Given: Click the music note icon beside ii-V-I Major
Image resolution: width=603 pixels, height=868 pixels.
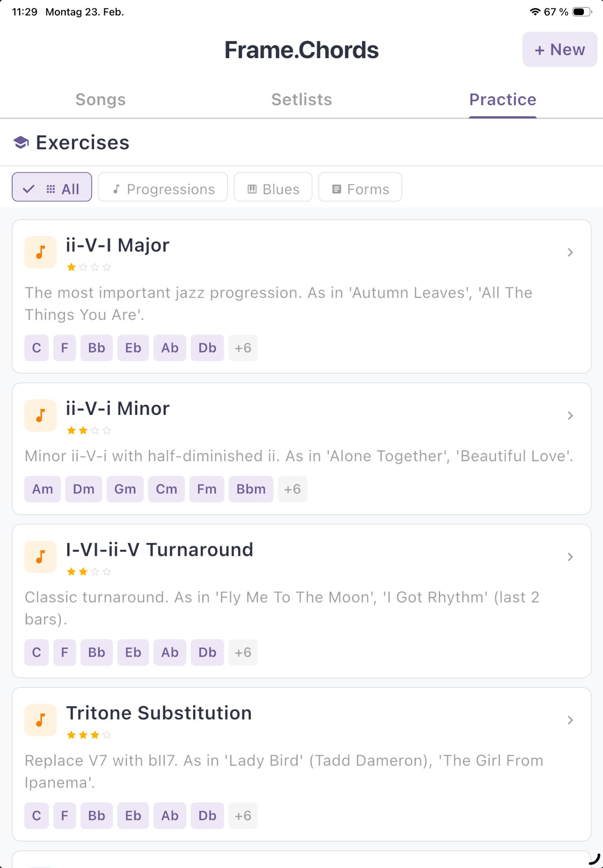Looking at the screenshot, I should (x=40, y=252).
